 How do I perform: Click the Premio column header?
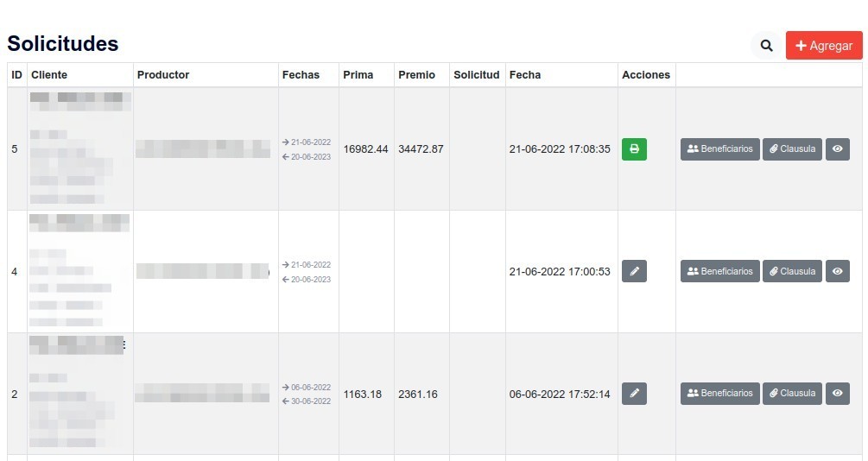[x=416, y=75]
